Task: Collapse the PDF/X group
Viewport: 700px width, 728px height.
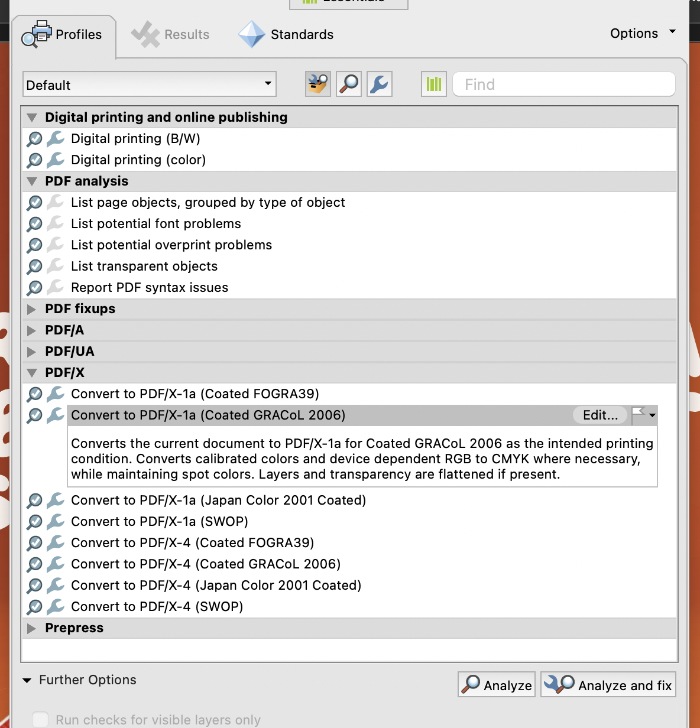Action: click(32, 373)
